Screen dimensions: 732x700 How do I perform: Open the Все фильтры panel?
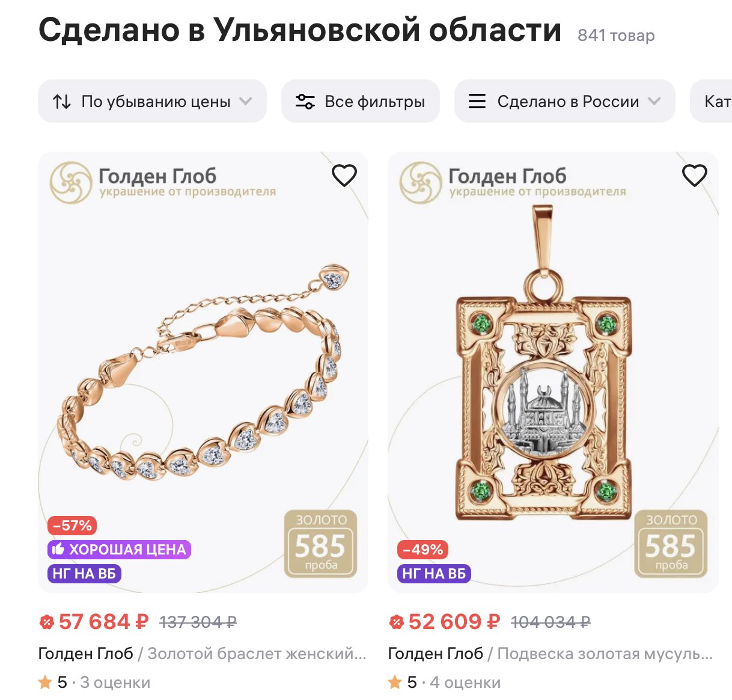361,101
